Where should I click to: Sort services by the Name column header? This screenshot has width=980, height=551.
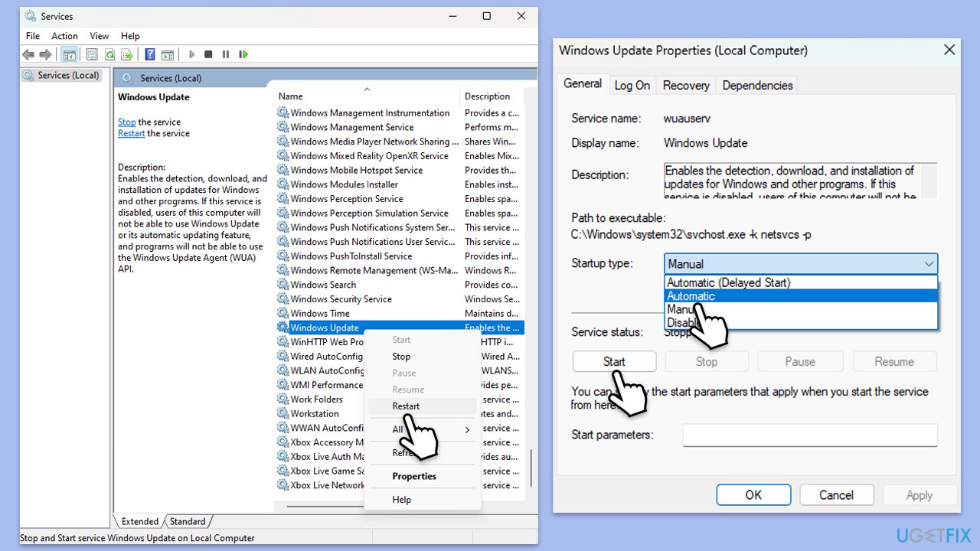[367, 96]
